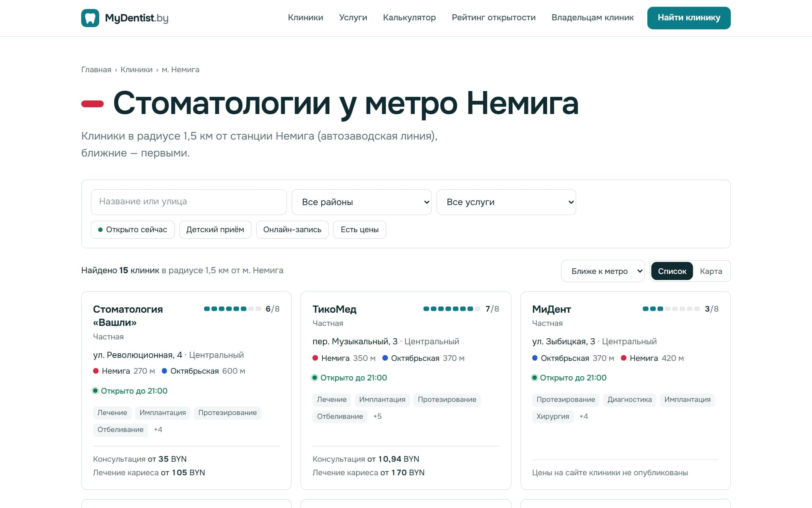This screenshot has width=812, height=508.
Task: Click the +5 more services on ТикоМед card
Action: click(x=377, y=417)
